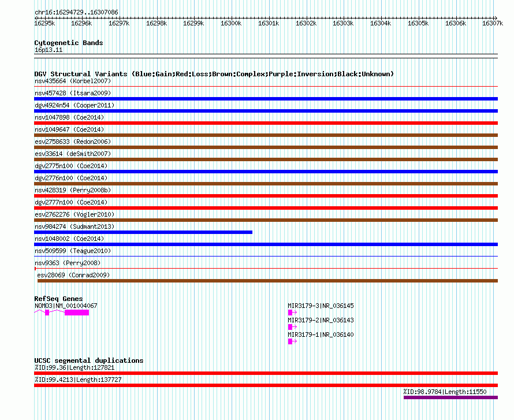Click the 16303k ruler tick label
Screen dimensions: 514x420
click(343, 23)
